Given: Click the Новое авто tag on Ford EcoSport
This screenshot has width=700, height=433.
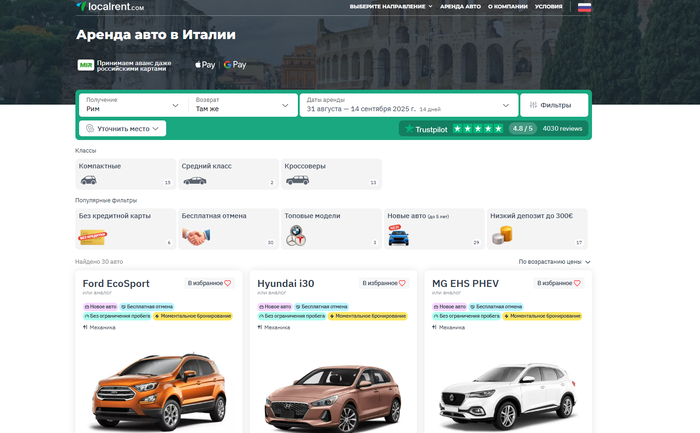Looking at the screenshot, I should 100,307.
